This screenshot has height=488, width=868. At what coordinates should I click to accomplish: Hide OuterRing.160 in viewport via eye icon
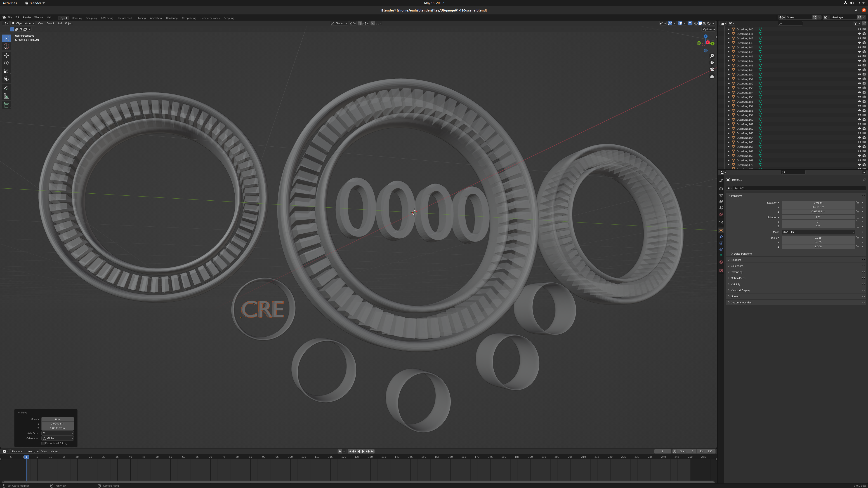(x=859, y=120)
